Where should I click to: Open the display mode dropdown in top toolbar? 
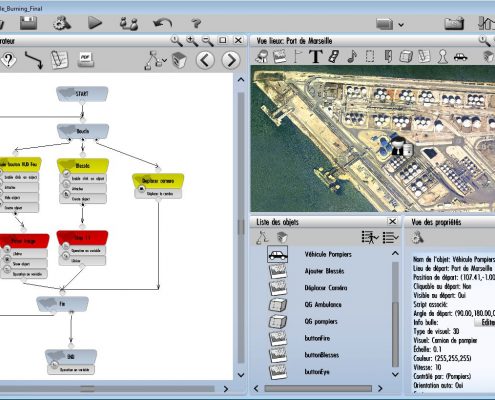401,24
